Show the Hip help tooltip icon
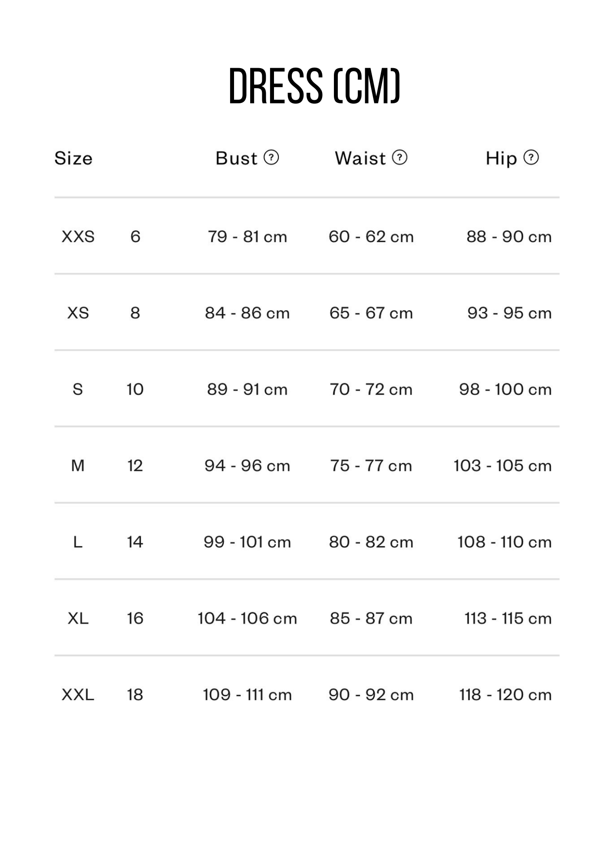The width and height of the screenshot is (614, 868). pos(531,157)
